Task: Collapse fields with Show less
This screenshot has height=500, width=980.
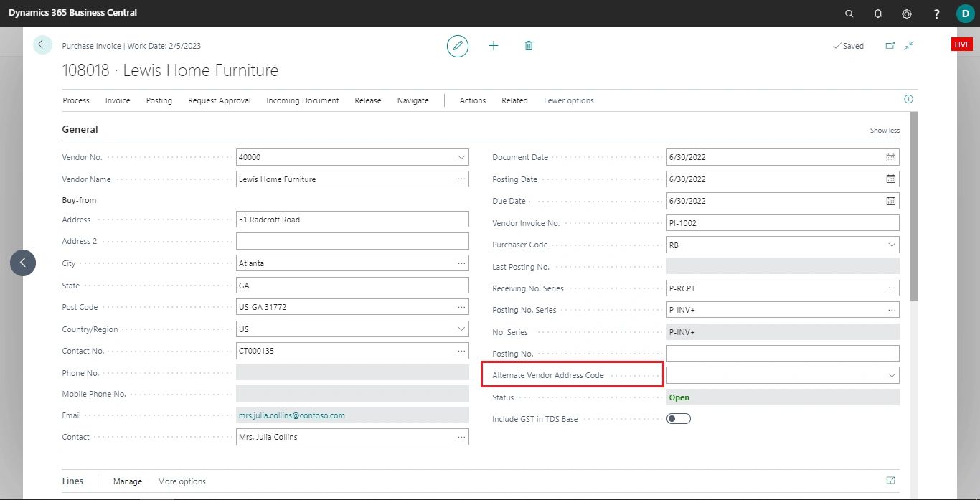Action: point(884,130)
